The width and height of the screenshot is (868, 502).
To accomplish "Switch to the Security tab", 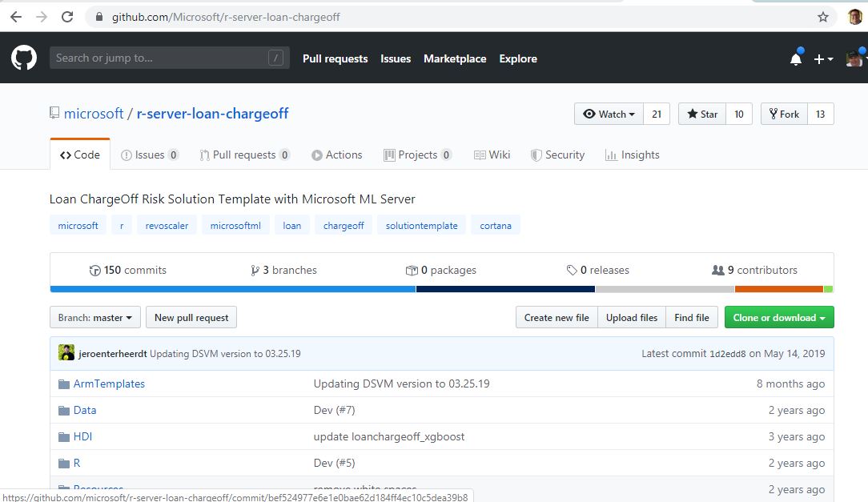I will point(557,155).
